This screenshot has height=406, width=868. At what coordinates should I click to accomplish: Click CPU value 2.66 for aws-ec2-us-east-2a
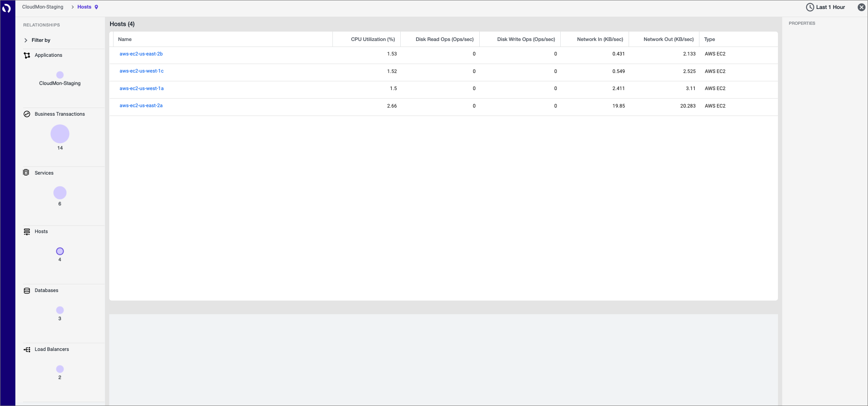pos(392,106)
